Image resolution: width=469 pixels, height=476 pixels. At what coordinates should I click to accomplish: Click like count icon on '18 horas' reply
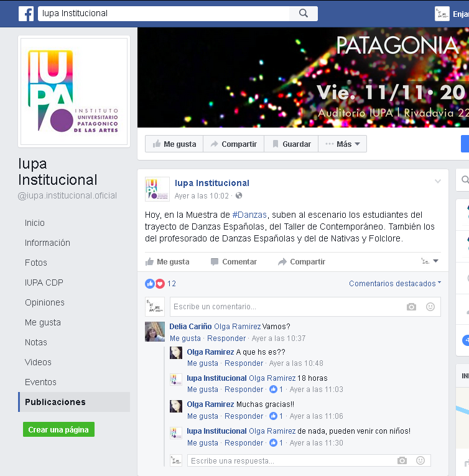(273, 389)
